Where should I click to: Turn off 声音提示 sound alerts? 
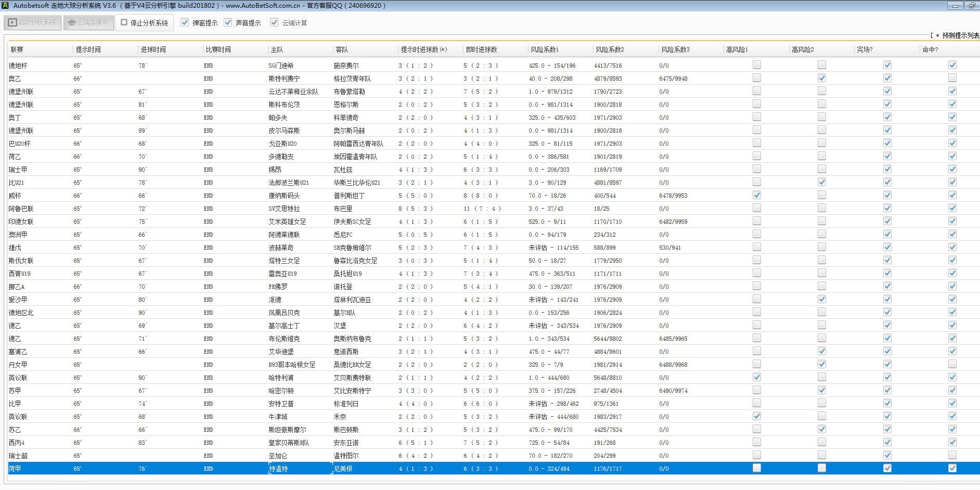coord(228,23)
